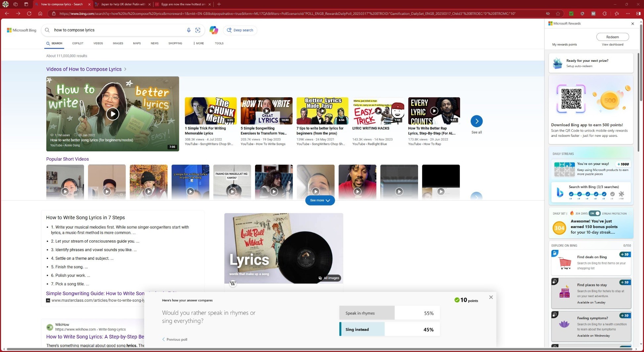
Task: Select the NEWS search tab
Action: [154, 43]
